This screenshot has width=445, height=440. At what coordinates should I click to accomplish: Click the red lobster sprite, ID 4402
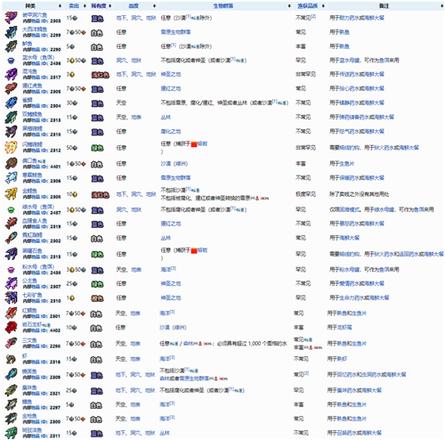pyautogui.click(x=11, y=327)
